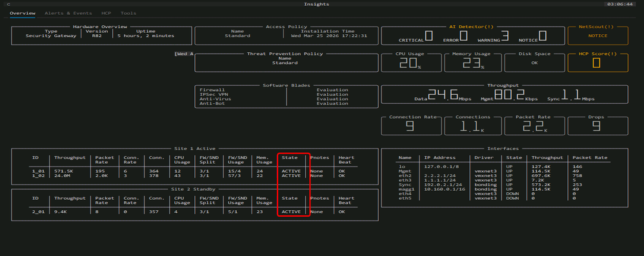Click Heart Beat OK for member 2_01
644x256 pixels.
tap(342, 212)
